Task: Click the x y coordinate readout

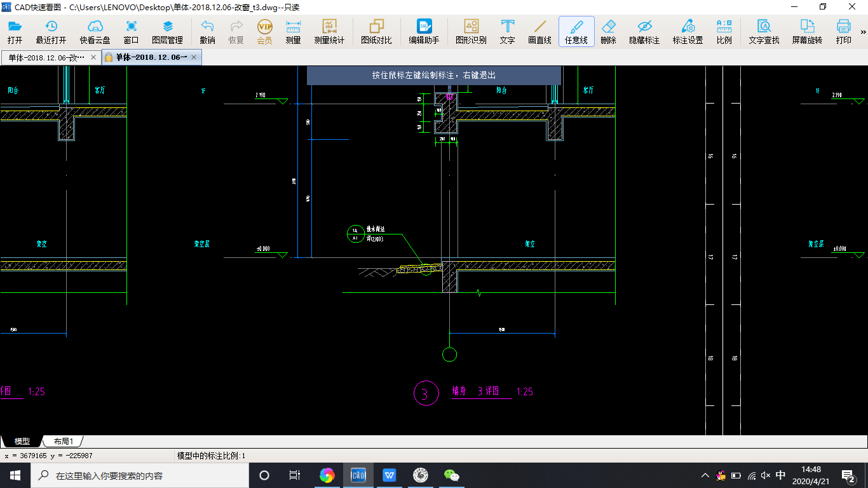Action: point(49,456)
